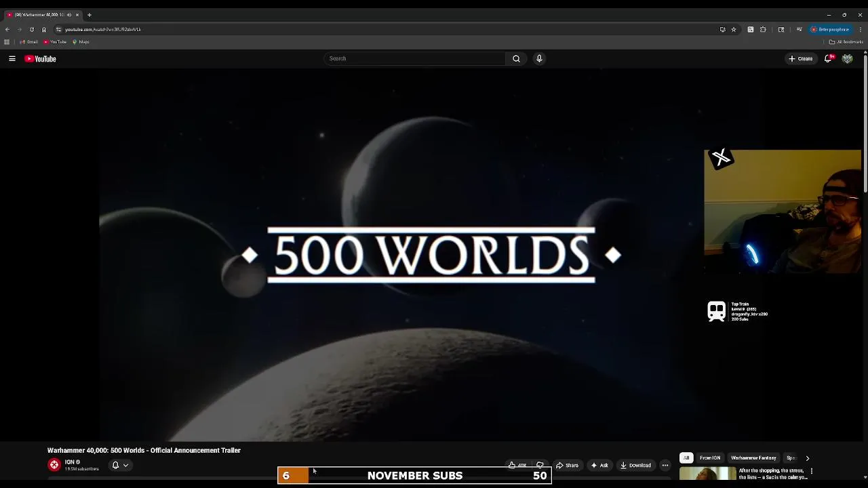Click the search magnifier button
The height and width of the screenshot is (488, 868).
516,59
